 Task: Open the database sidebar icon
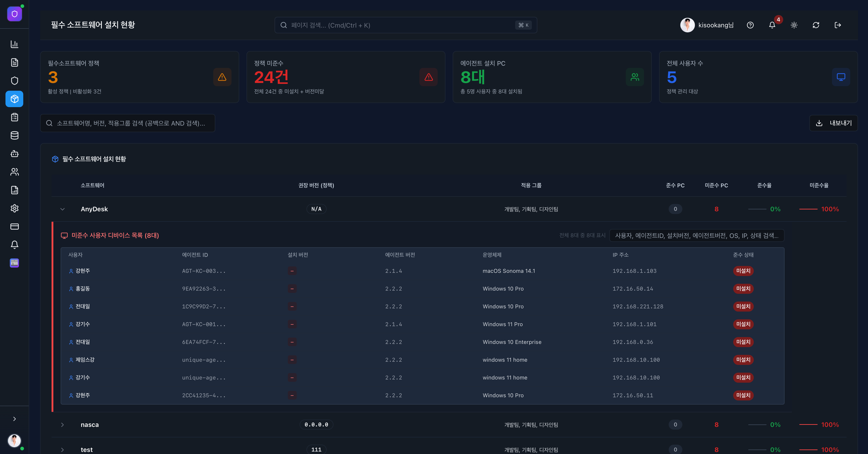(x=15, y=135)
